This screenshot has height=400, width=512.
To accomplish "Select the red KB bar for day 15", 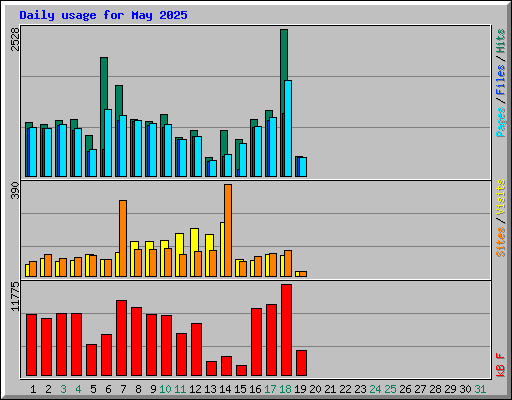I will (241, 371).
